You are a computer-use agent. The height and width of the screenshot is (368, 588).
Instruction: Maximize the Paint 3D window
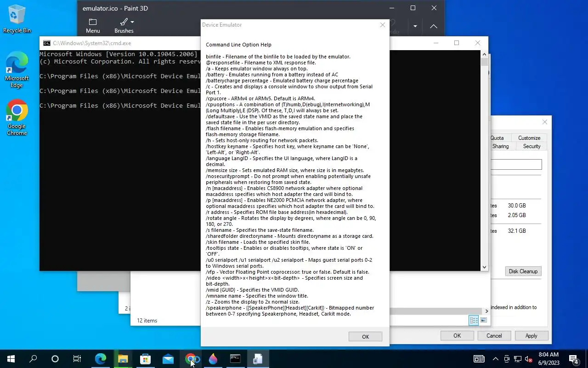(413, 8)
